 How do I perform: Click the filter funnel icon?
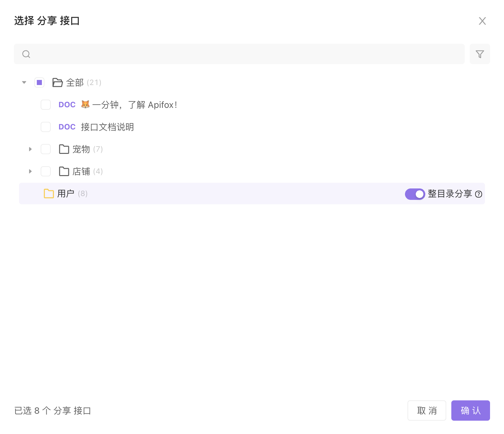tap(480, 54)
